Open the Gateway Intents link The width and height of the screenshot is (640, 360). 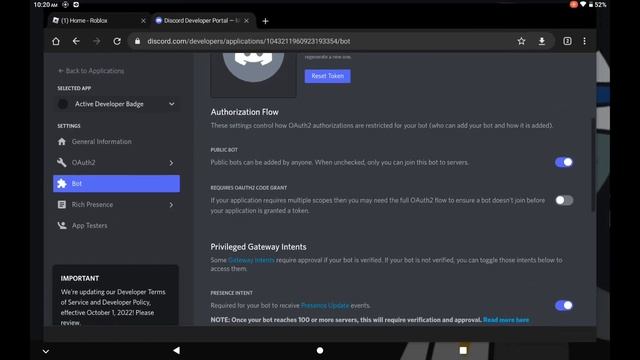pyautogui.click(x=251, y=260)
